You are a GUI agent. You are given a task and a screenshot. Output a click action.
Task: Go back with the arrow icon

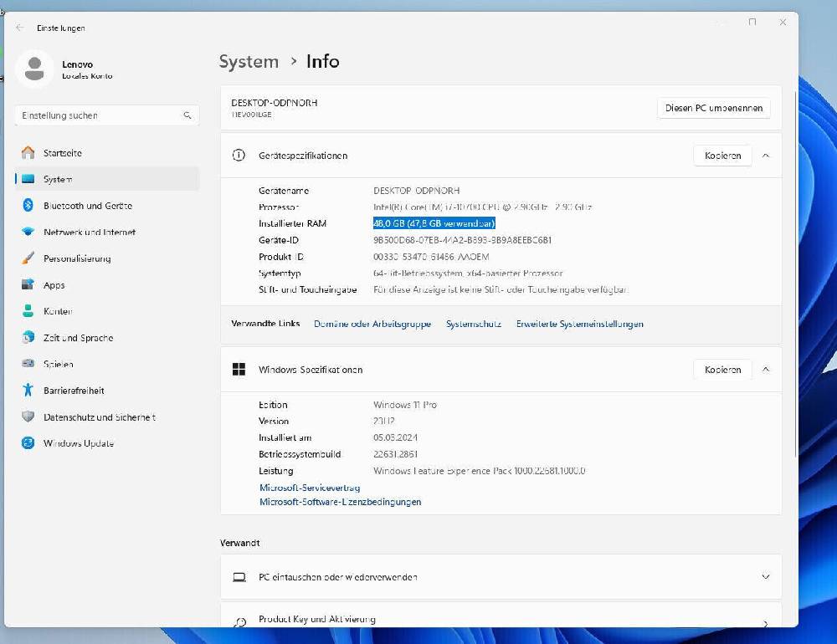[x=20, y=28]
